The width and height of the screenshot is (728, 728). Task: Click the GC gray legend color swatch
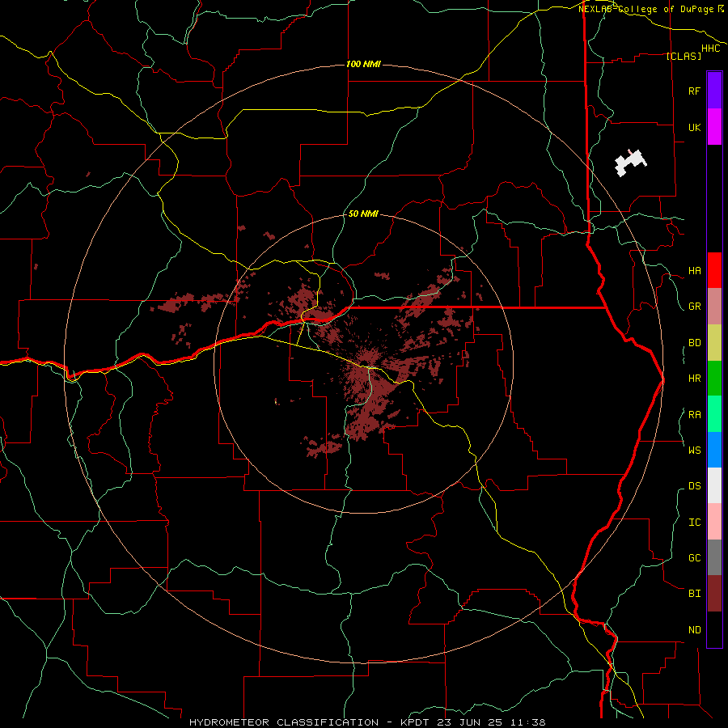[x=714, y=557]
